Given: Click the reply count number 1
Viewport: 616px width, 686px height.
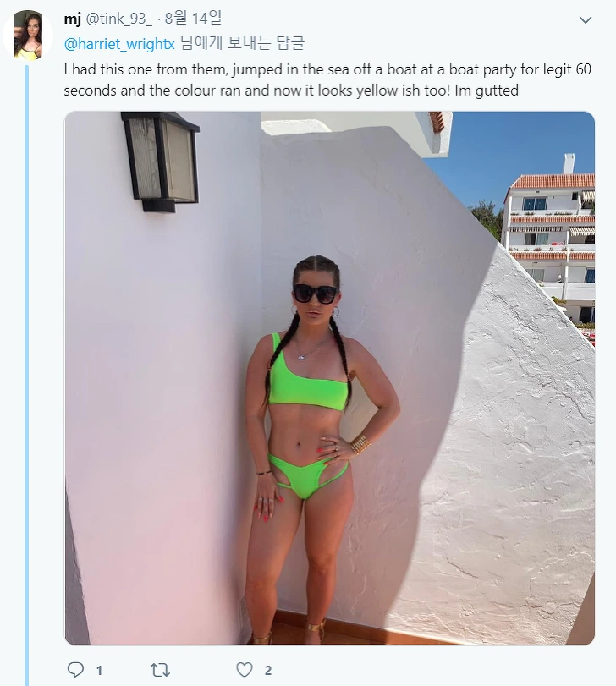Looking at the screenshot, I should coord(99,670).
